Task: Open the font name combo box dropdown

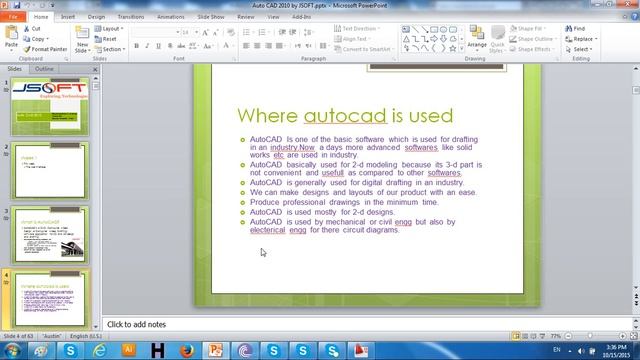Action: pyautogui.click(x=178, y=32)
